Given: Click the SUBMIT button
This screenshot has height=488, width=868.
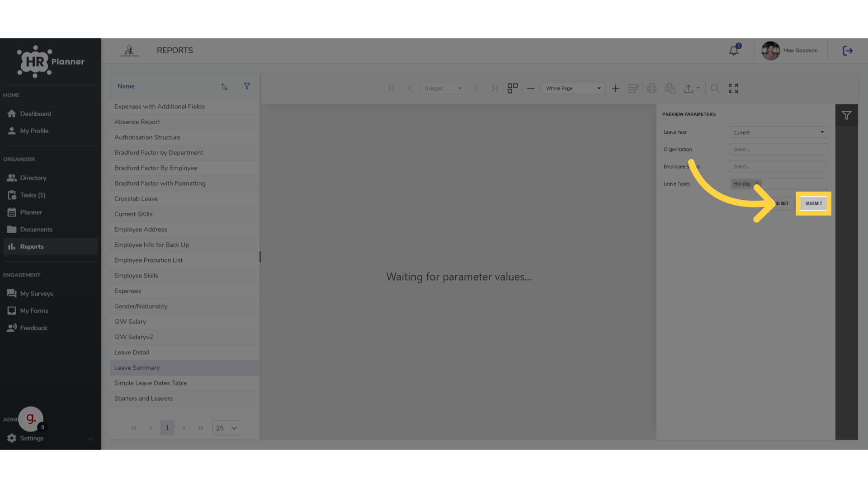Looking at the screenshot, I should click(813, 204).
